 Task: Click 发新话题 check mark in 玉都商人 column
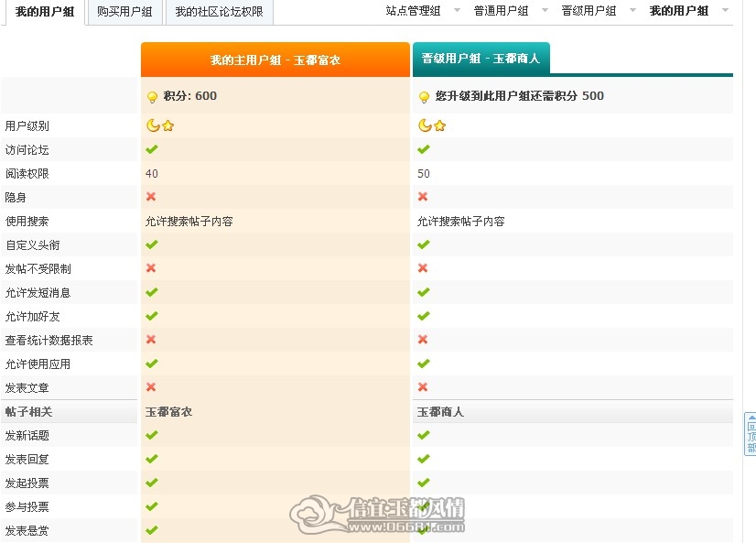(x=424, y=435)
